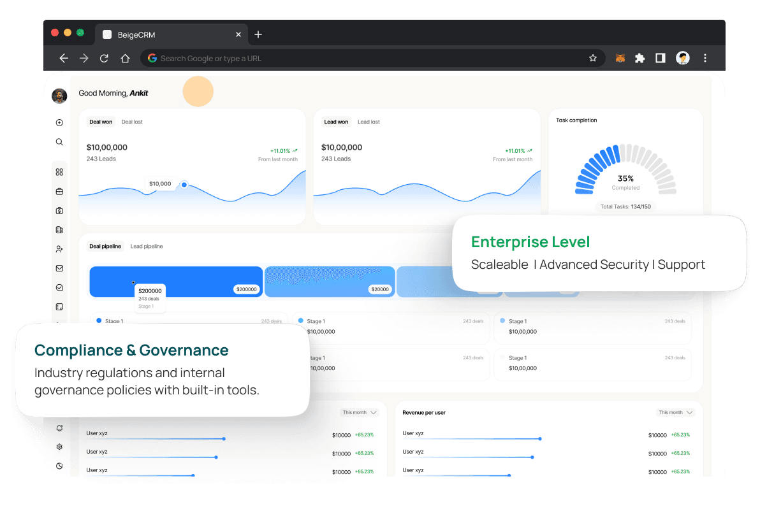Toggle the browser side panel icon
The image size is (767, 532).
(661, 58)
